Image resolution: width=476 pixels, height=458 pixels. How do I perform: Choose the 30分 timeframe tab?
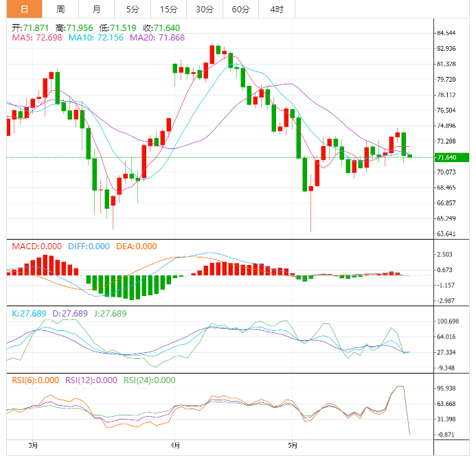tap(205, 9)
